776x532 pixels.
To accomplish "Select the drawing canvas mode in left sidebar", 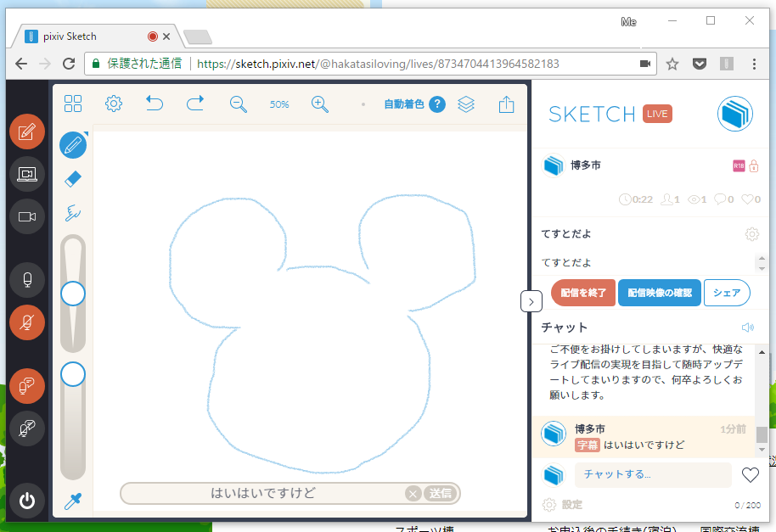I will pos(26,132).
